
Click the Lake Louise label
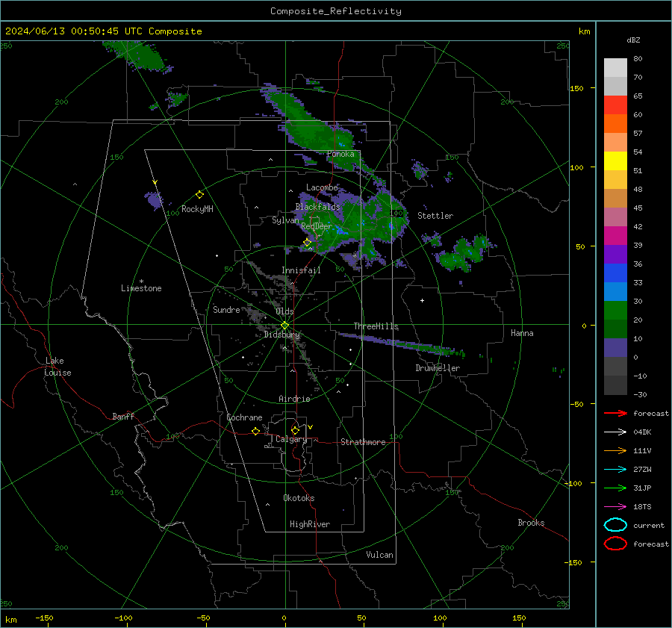click(x=57, y=367)
